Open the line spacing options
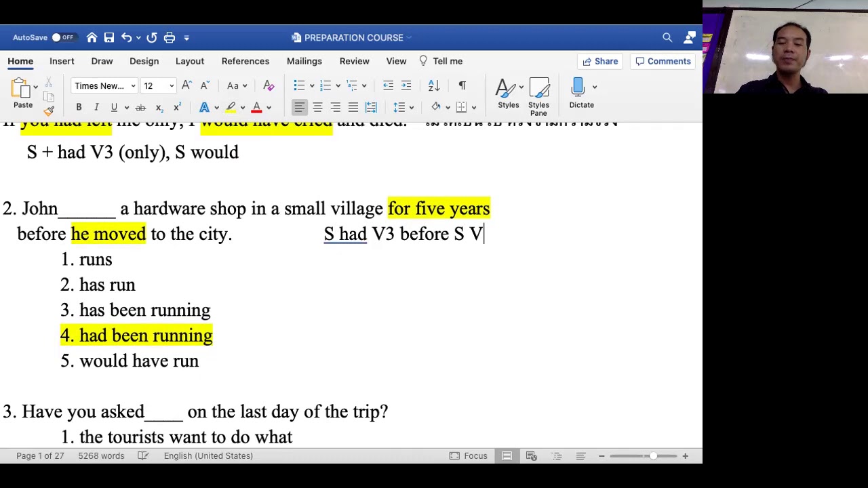The width and height of the screenshot is (868, 488). tap(399, 108)
